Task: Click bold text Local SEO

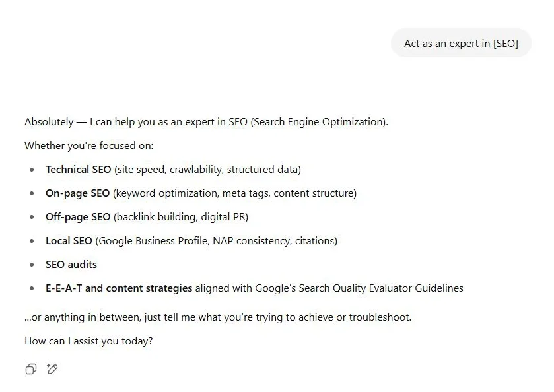Action: (69, 240)
